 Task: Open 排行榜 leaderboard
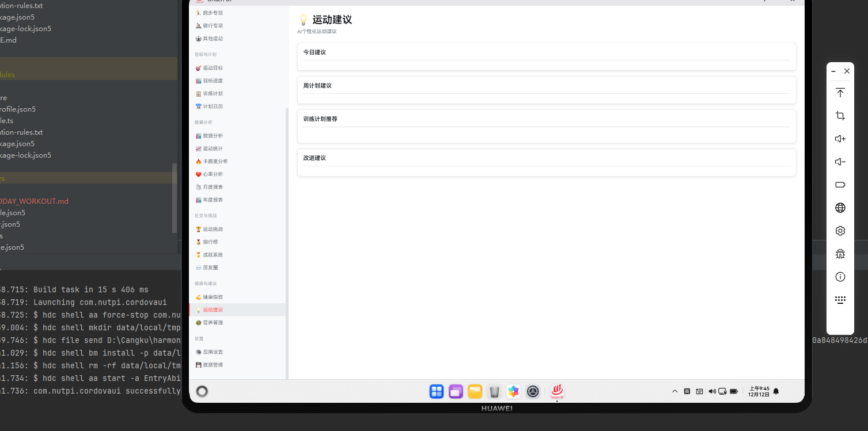[x=237, y=242]
